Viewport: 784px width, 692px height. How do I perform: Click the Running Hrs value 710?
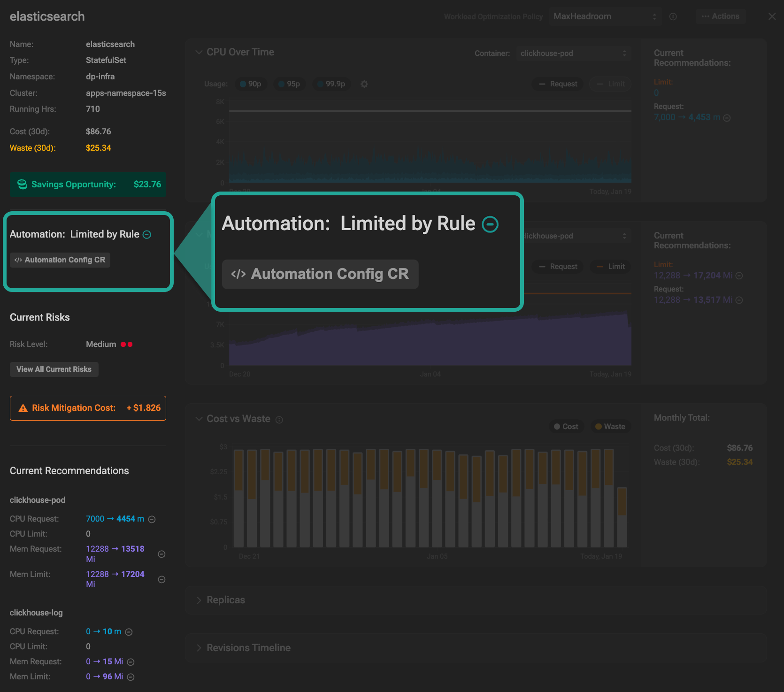pyautogui.click(x=93, y=109)
